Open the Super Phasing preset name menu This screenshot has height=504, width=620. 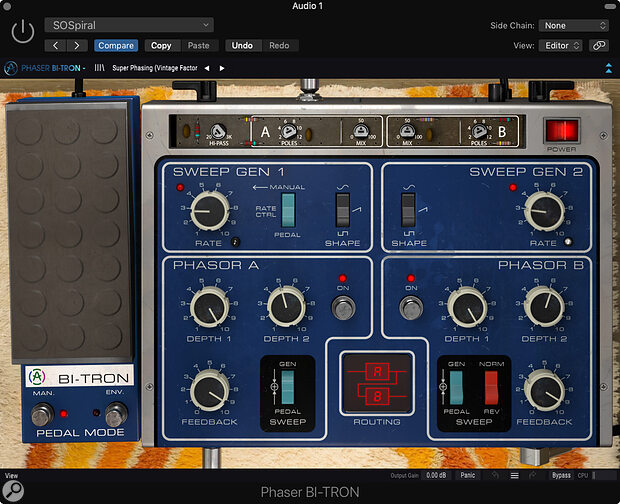point(155,68)
